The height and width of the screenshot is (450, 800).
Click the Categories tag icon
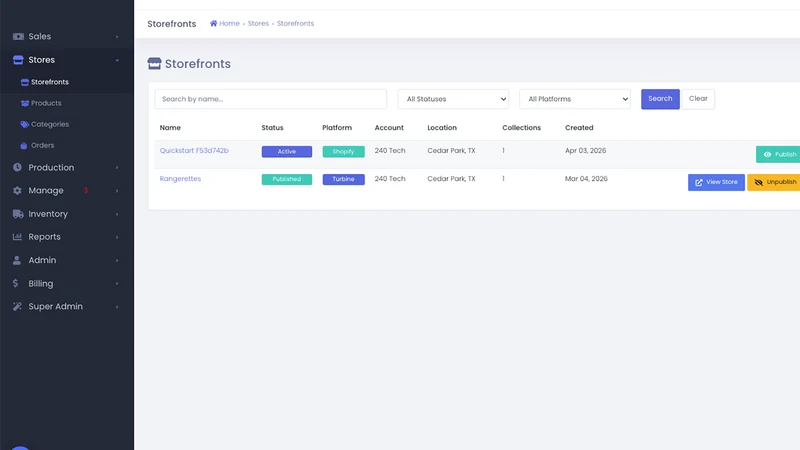tap(24, 124)
